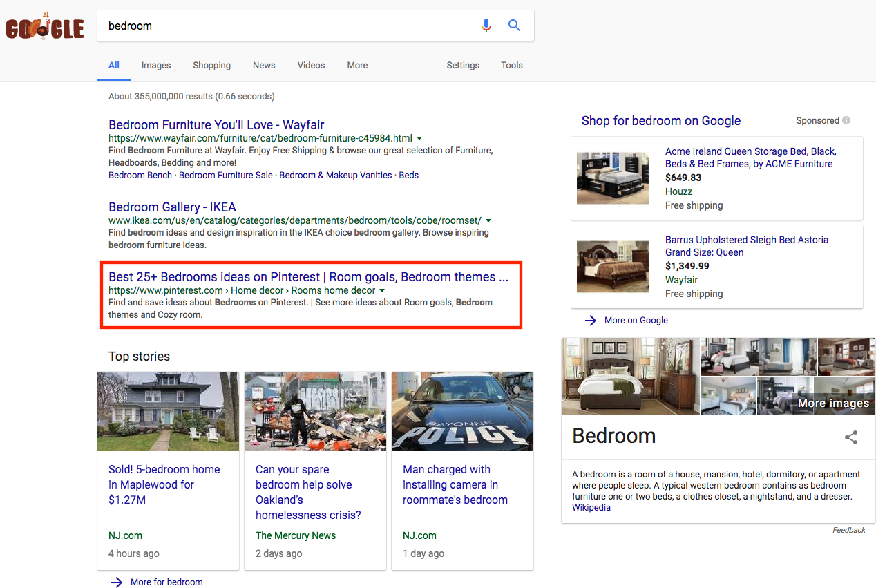The width and height of the screenshot is (876, 588).
Task: Open search Tools
Action: click(x=512, y=65)
